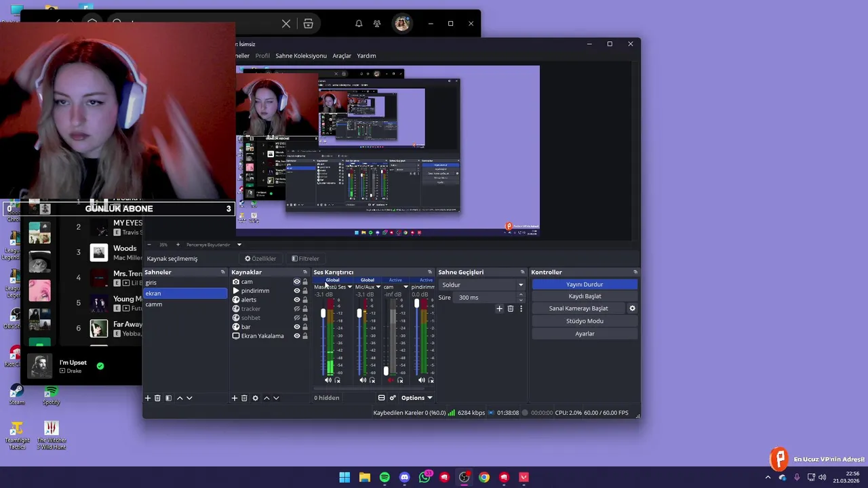Open the three-dot transition properties menu
Screen dimensions: 868x488
pos(521,308)
